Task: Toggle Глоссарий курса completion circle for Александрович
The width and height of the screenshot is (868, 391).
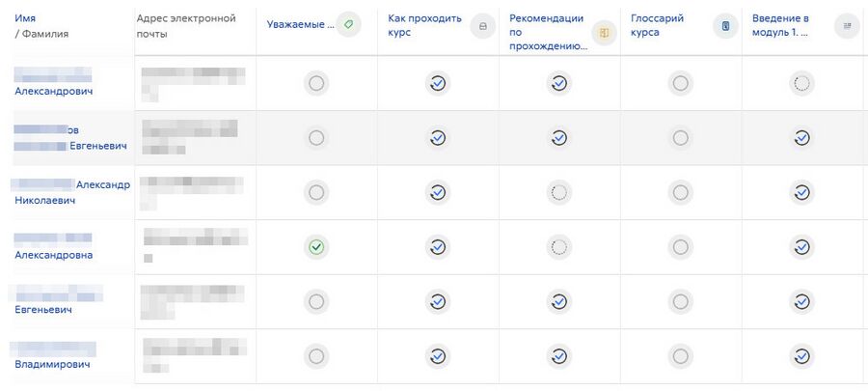Action: (x=680, y=83)
